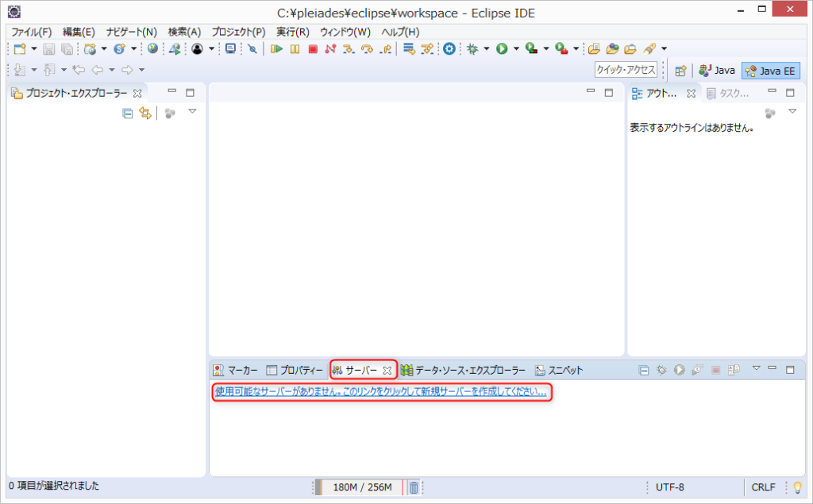
Task: Select the タスク tab
Action: pyautogui.click(x=728, y=94)
